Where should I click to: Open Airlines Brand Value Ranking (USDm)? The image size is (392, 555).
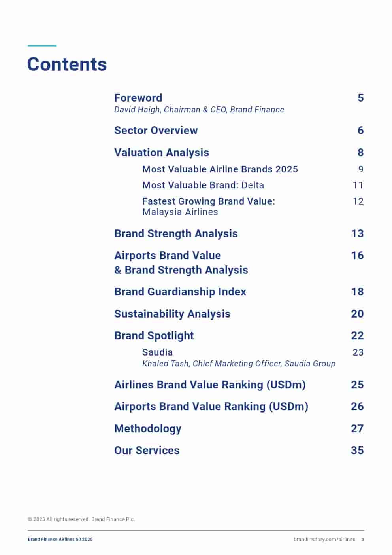click(210, 385)
